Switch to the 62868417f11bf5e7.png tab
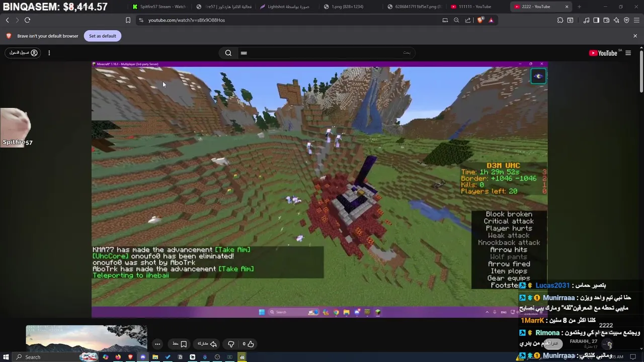Viewport: 644px width, 362px height. pos(414,7)
